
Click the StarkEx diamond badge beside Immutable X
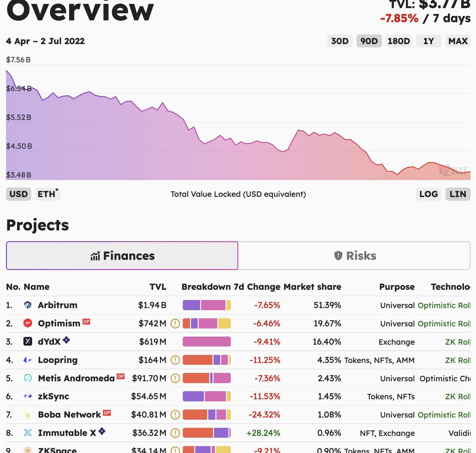(x=102, y=431)
